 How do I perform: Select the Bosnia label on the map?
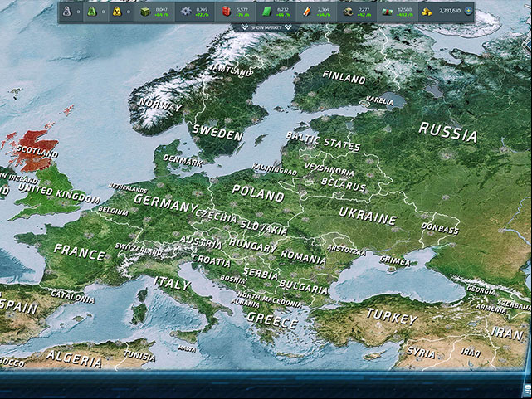(232, 279)
